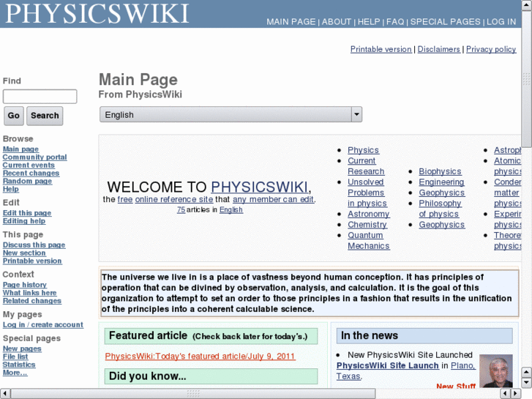The width and height of the screenshot is (532, 399).
Task: Open HELP in the header menu
Action: click(369, 22)
